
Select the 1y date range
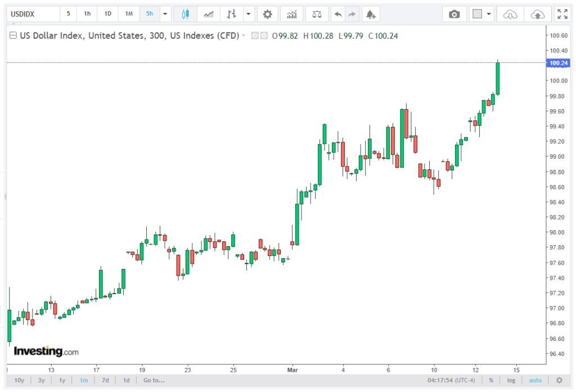point(62,380)
